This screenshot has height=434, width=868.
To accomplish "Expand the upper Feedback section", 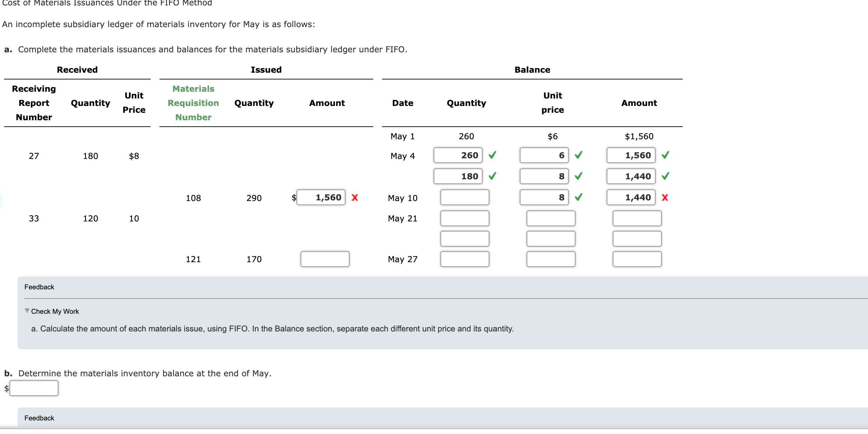I will coord(39,287).
